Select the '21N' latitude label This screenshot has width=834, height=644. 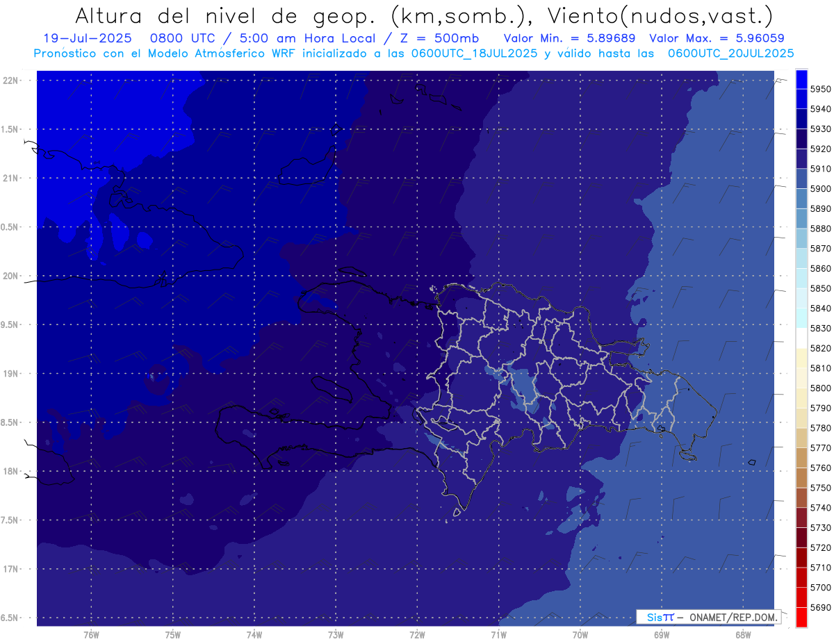(11, 178)
